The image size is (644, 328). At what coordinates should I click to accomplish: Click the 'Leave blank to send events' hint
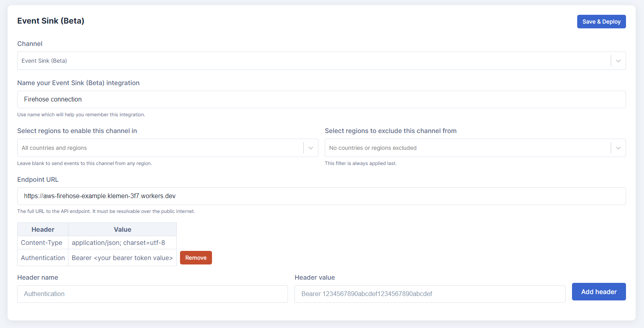tap(84, 163)
